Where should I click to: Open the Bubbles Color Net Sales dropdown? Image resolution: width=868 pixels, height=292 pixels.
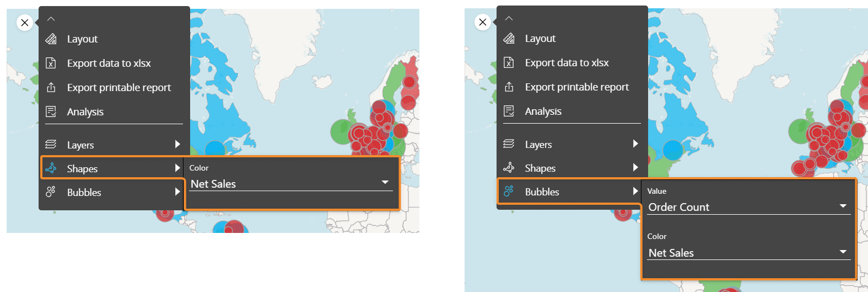tap(748, 253)
